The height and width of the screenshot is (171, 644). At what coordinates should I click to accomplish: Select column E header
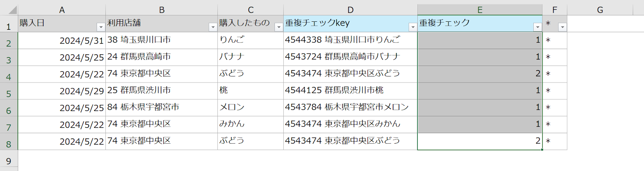tap(480, 10)
